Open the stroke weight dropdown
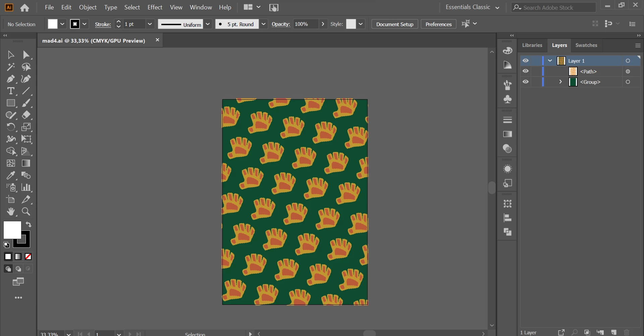Image resolution: width=644 pixels, height=336 pixels. pos(150,24)
